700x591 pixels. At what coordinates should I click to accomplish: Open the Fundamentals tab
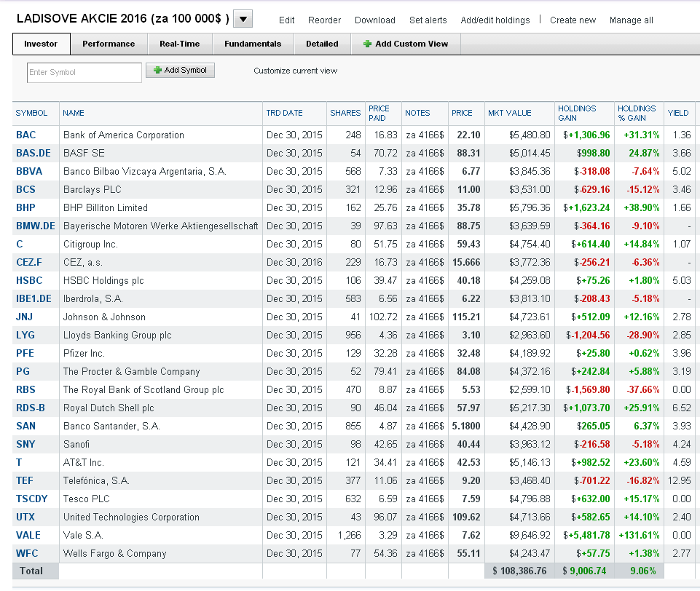[x=253, y=44]
